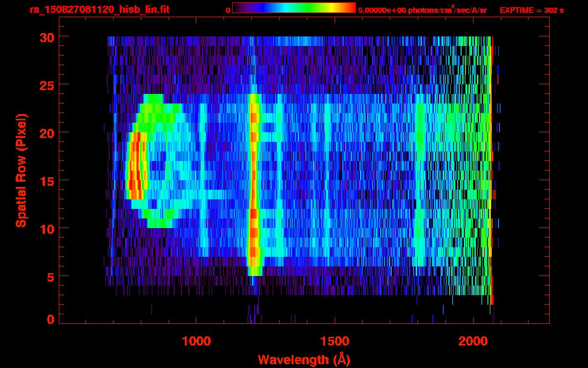Click the colorbar minimum 0 label
This screenshot has width=588, height=368.
pos(228,10)
